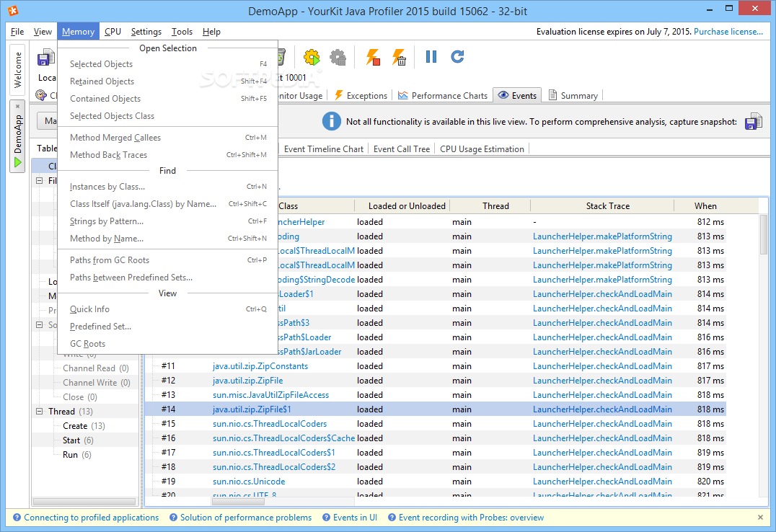776x532 pixels.
Task: Switch to the Performance Charts tab
Action: pyautogui.click(x=443, y=95)
